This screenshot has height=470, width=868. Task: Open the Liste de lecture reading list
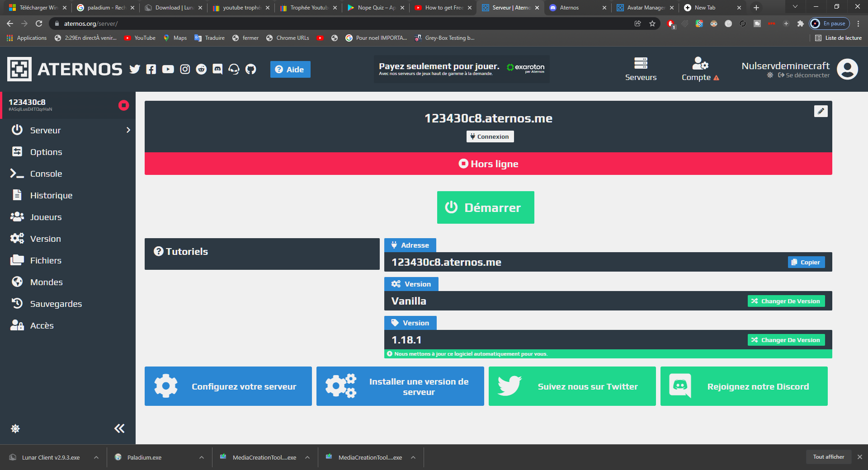pos(838,38)
